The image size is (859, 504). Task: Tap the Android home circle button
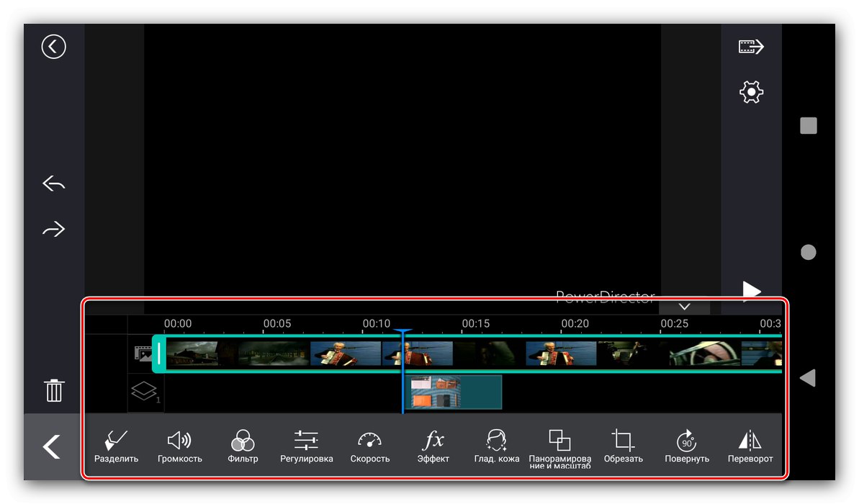tap(808, 252)
